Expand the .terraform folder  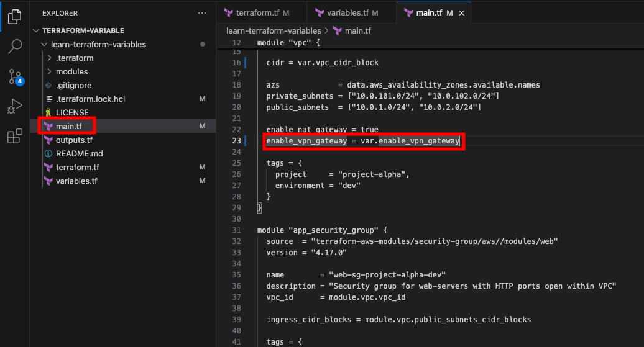pos(49,58)
